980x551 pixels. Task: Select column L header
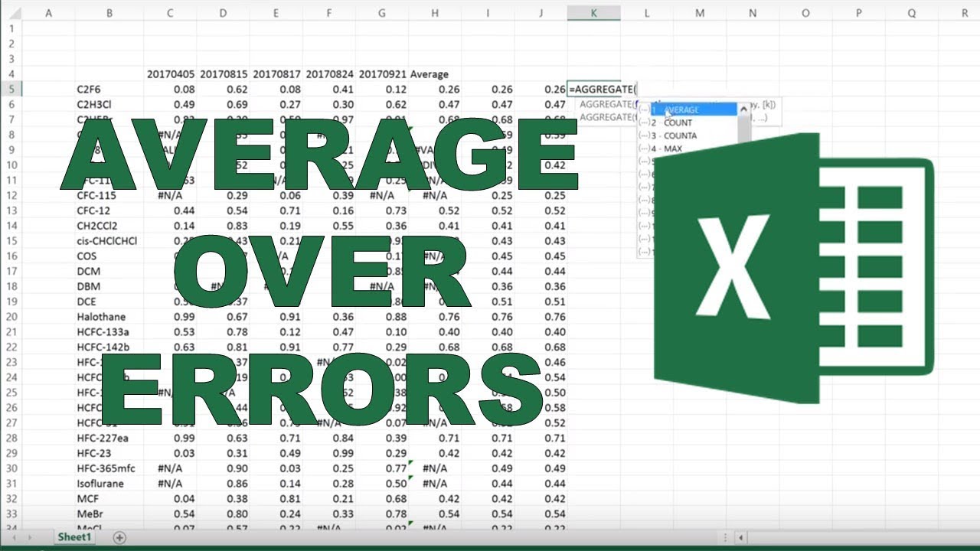(x=646, y=13)
